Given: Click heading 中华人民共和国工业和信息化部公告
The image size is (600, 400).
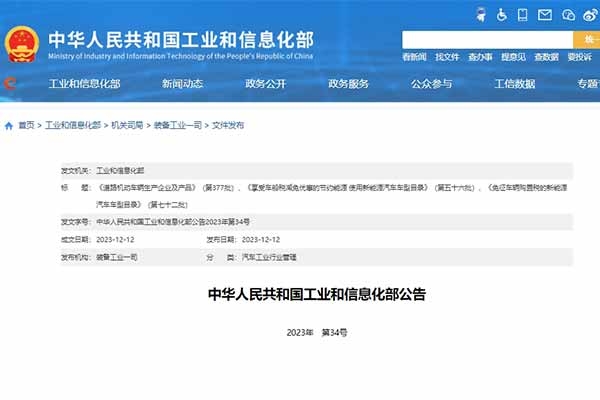Looking at the screenshot, I should tap(317, 294).
